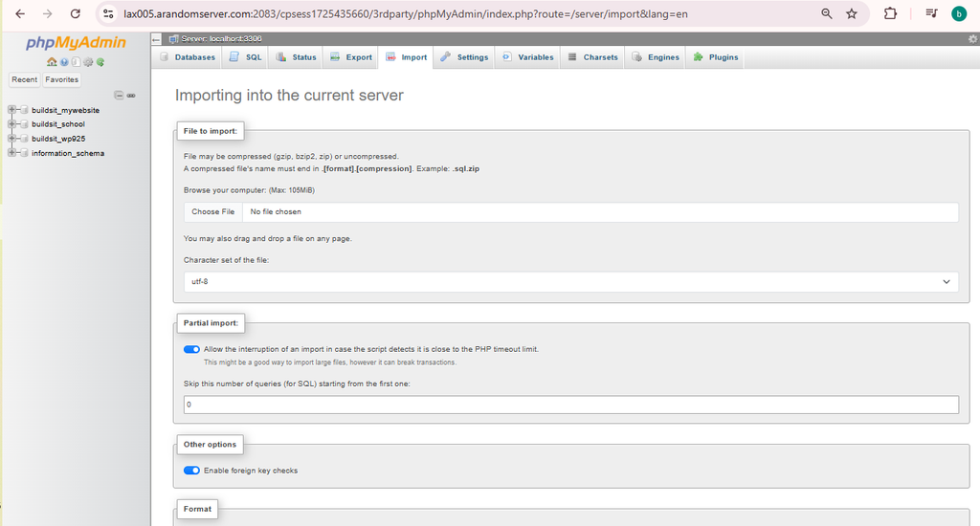Toggle 'Enable foreign key checks' switch
The height and width of the screenshot is (526, 980).
pyautogui.click(x=191, y=471)
